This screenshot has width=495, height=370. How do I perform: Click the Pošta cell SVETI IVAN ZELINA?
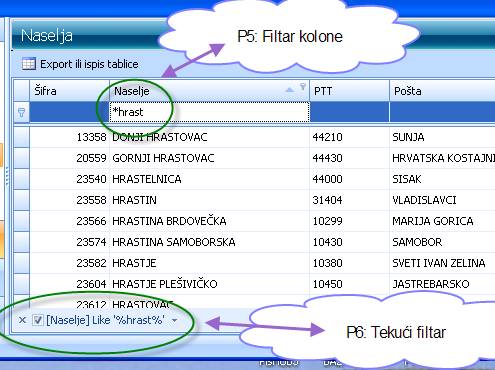click(x=442, y=263)
